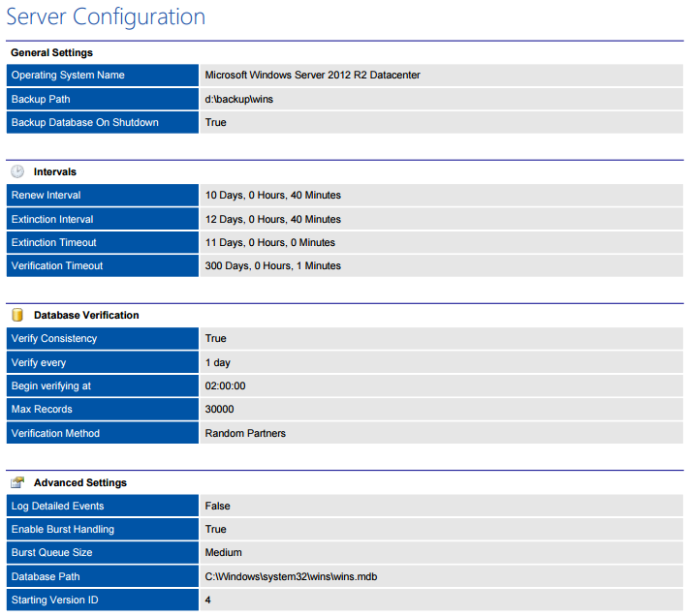This screenshot has height=616, width=690.
Task: Click the Log Detailed Events label
Action: pos(57,507)
